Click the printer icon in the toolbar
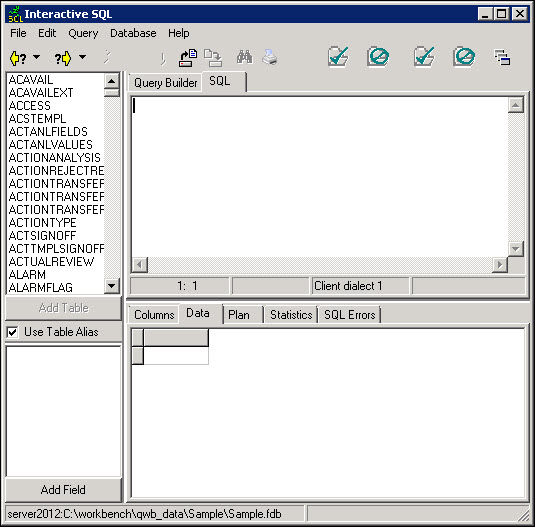This screenshot has width=535, height=527. pos(270,57)
